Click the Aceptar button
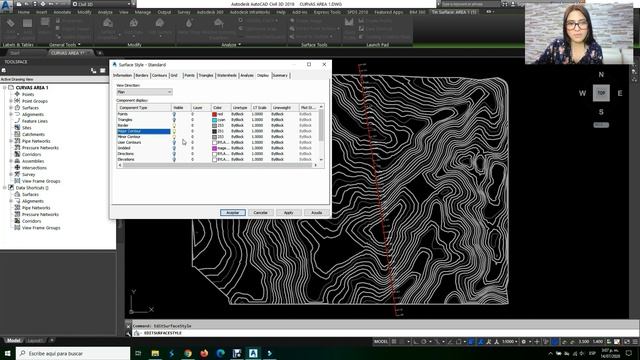The image size is (640, 360). 233,213
